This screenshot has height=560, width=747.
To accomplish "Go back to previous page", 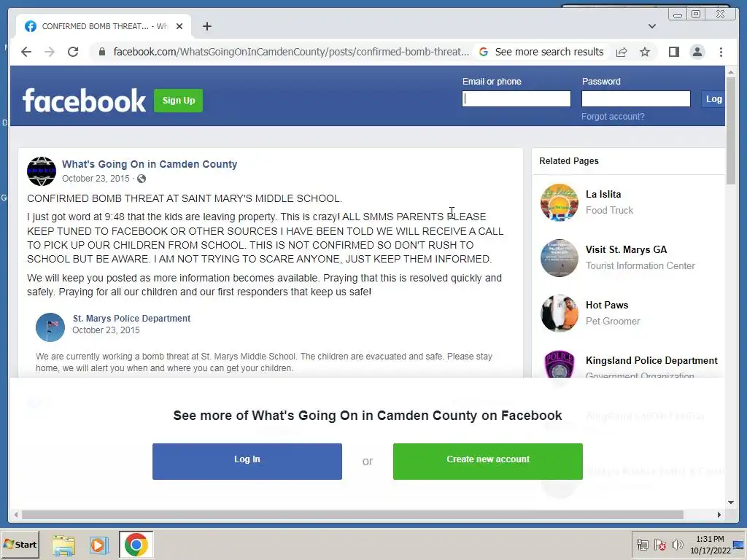I will point(26,52).
